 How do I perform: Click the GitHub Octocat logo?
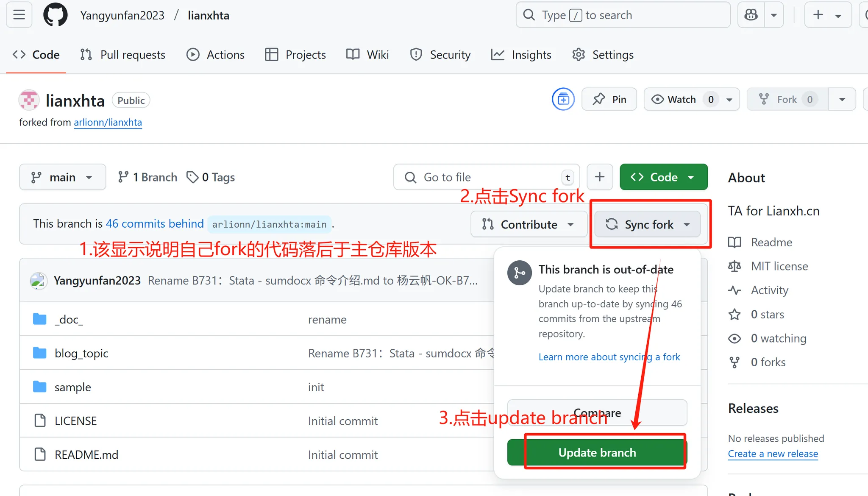pyautogui.click(x=56, y=15)
